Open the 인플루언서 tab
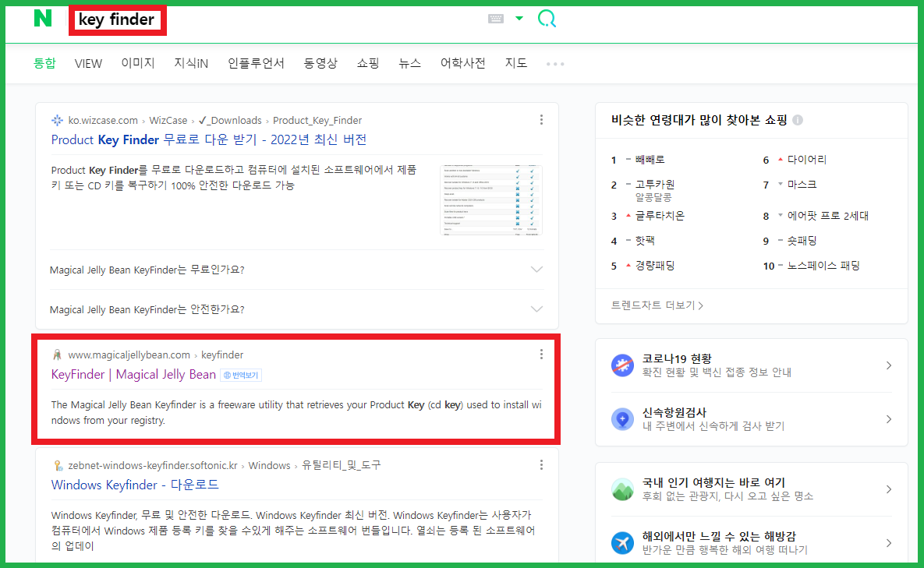This screenshot has width=924, height=568. click(x=256, y=63)
